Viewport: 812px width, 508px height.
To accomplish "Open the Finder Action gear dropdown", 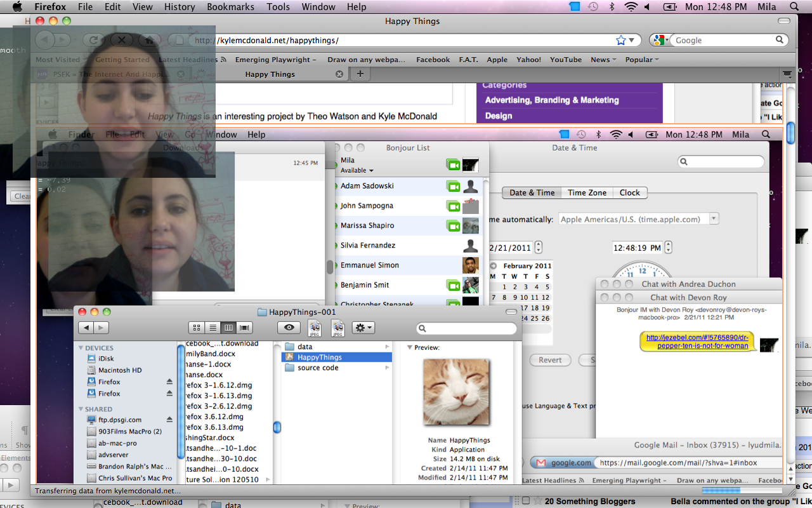I will pyautogui.click(x=363, y=328).
